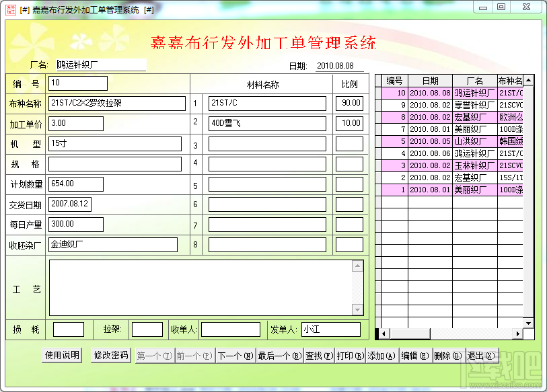This screenshot has height=392, width=547.
Task: Add a new record with 添加(A)
Action: tap(381, 356)
